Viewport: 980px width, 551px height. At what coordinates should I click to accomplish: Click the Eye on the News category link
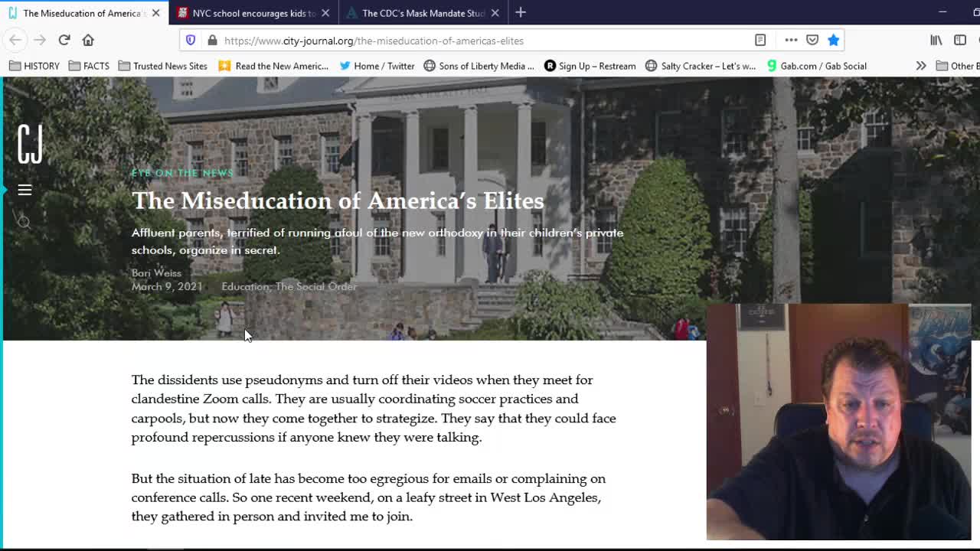[x=182, y=173]
